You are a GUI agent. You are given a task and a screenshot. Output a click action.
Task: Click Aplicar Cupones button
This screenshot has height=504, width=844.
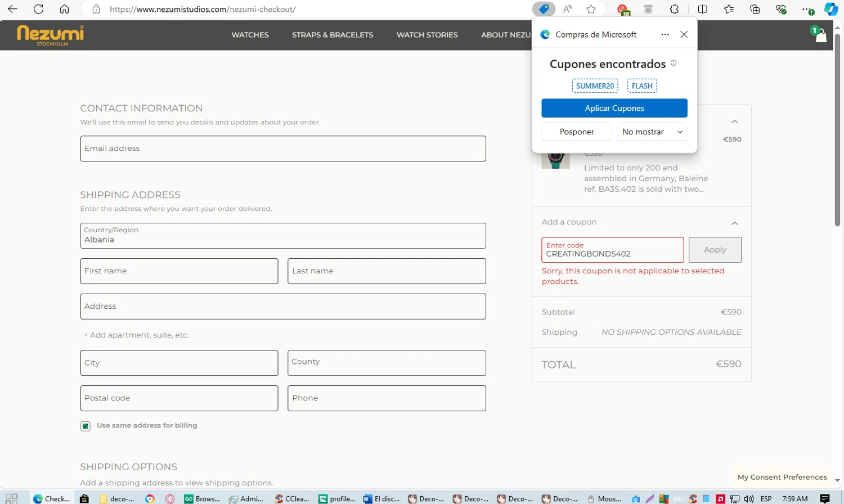pyautogui.click(x=614, y=108)
